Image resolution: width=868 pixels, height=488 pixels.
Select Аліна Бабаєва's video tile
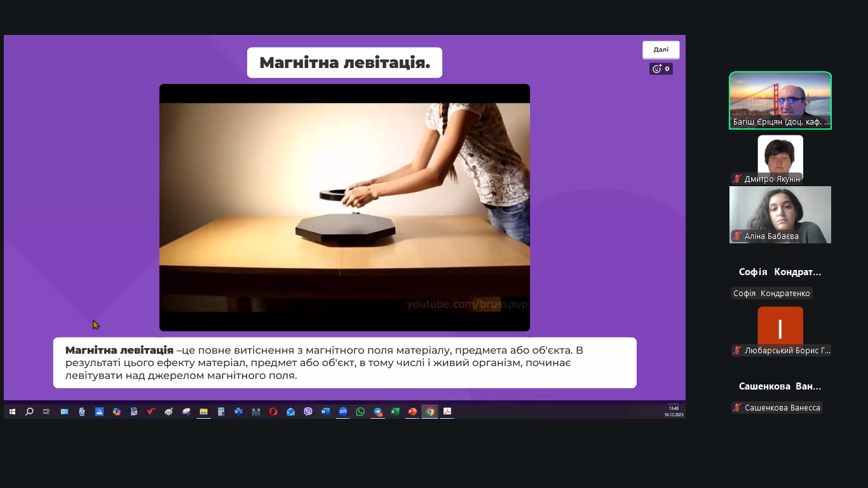(x=780, y=215)
